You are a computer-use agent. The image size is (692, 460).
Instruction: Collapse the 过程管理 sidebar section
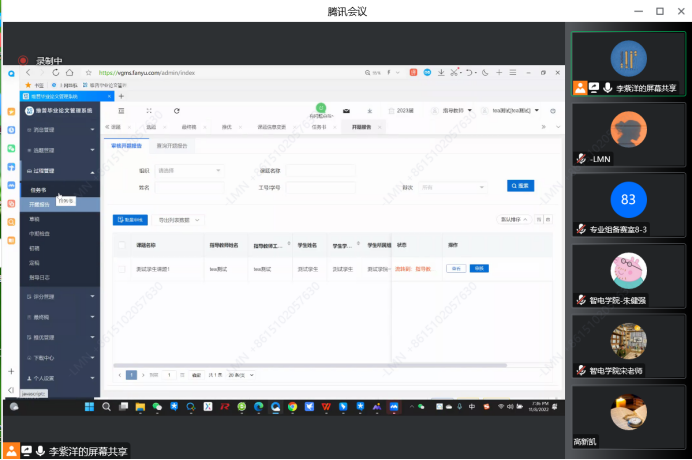point(58,172)
